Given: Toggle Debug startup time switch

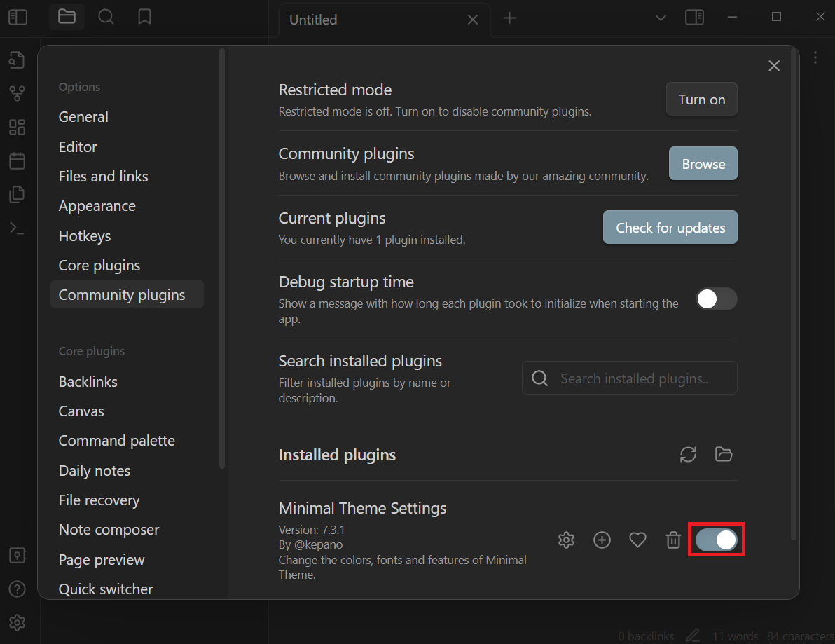Looking at the screenshot, I should click(x=716, y=299).
